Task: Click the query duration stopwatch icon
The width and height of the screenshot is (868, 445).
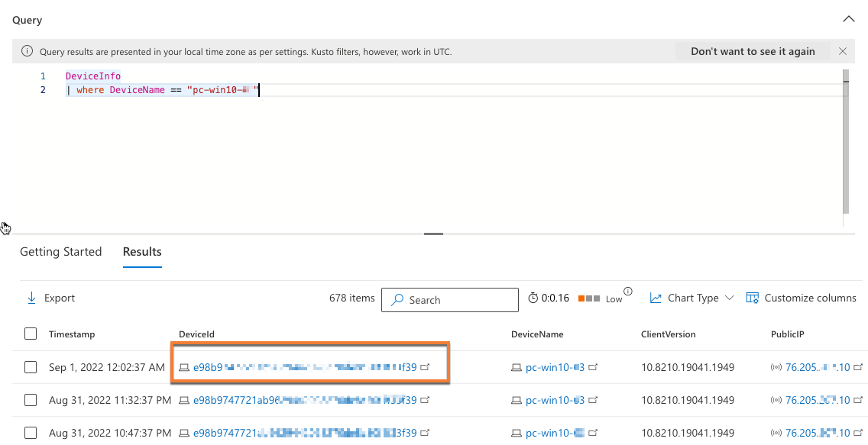Action: 533,298
